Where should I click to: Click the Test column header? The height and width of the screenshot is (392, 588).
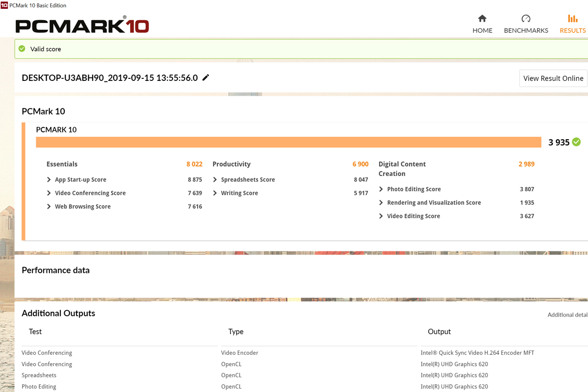click(x=35, y=332)
